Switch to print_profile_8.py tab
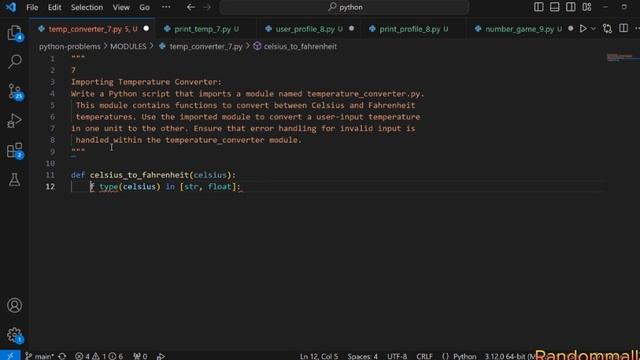The height and width of the screenshot is (360, 640). point(413,29)
